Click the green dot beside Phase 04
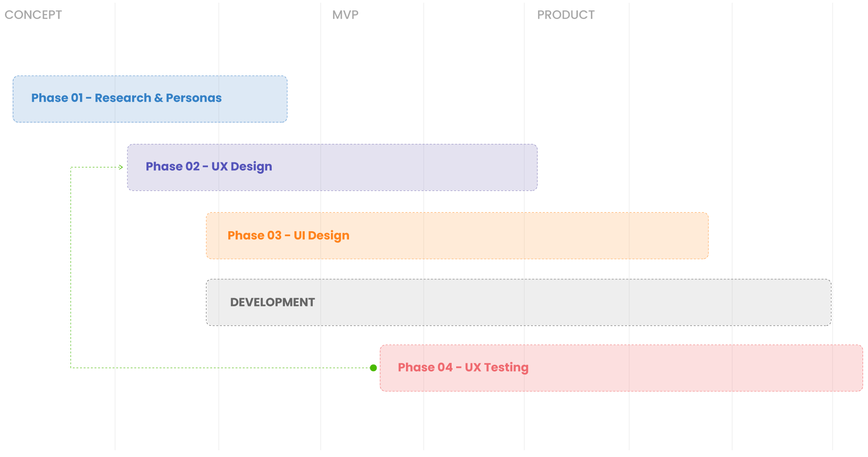Screen dimensions: 868x457 pos(373,368)
